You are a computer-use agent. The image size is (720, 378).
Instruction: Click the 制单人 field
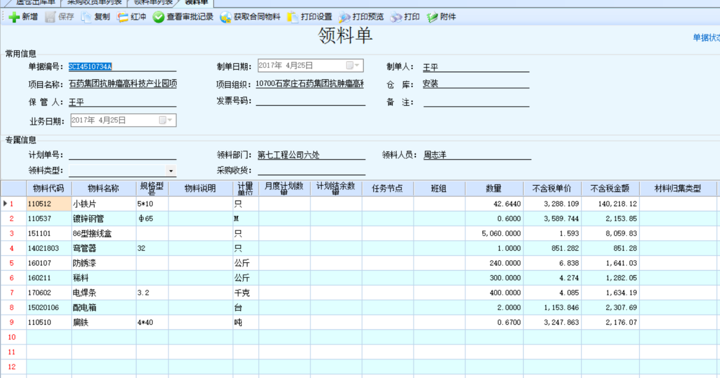coord(476,67)
